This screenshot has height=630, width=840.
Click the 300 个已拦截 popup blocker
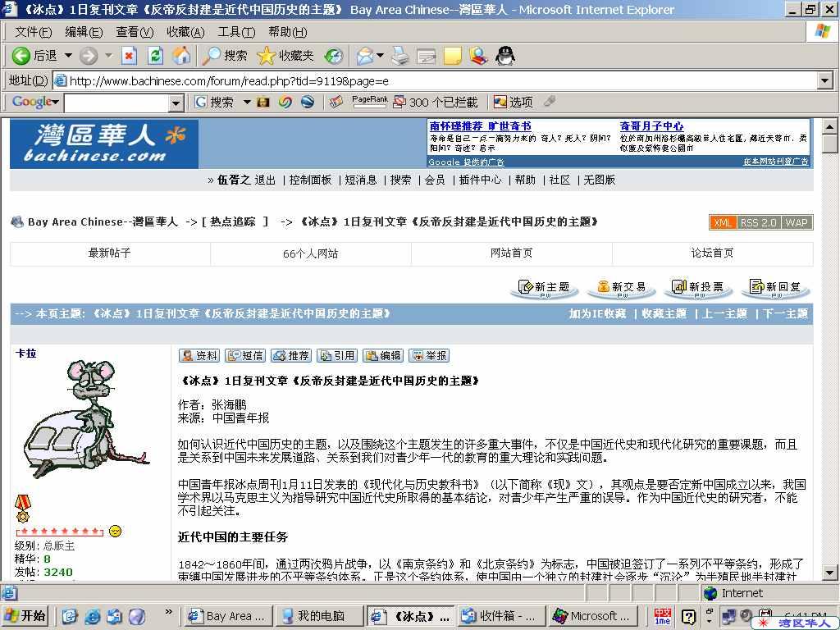click(435, 102)
